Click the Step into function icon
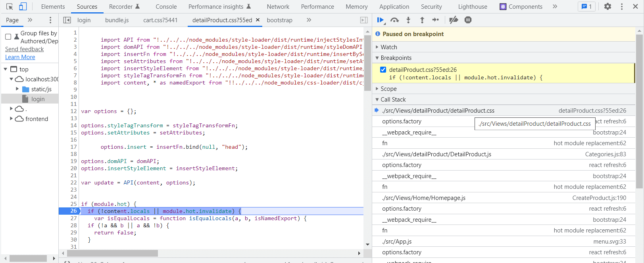The image size is (644, 263). pyautogui.click(x=408, y=20)
